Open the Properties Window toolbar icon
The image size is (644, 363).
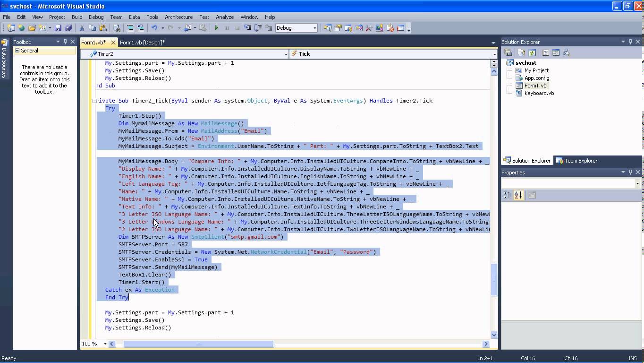(338, 28)
